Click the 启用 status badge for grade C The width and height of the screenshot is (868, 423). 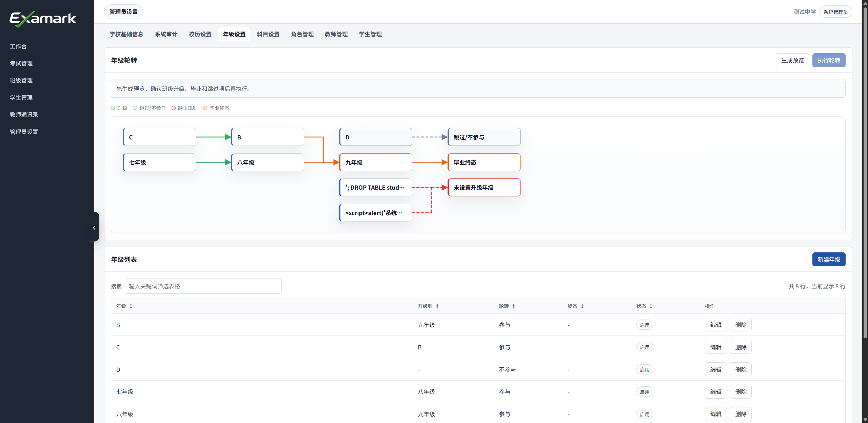(x=645, y=347)
